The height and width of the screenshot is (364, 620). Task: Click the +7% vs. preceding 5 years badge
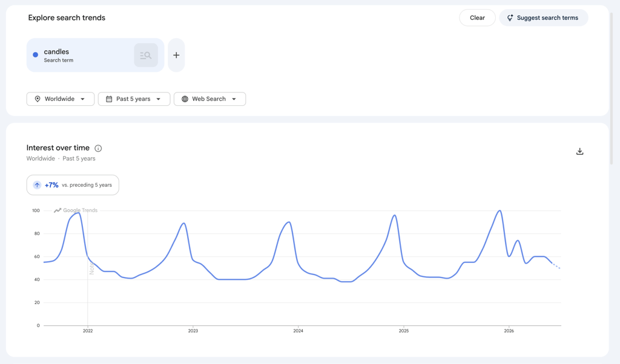(x=73, y=185)
